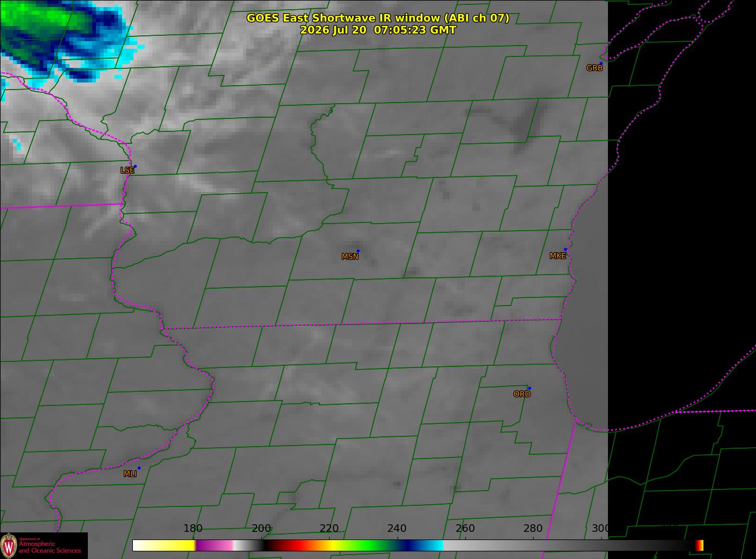Click the ORD airport label
This screenshot has height=559, width=756.
522,394
